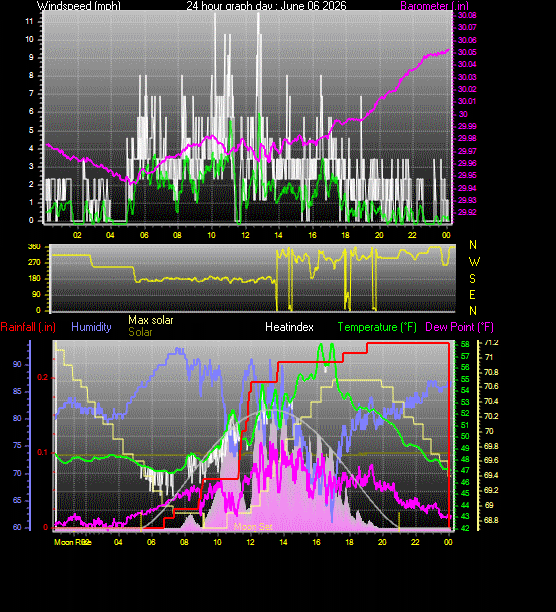The image size is (556, 612).
Task: Click barometer axis value 29.99
Action: 467,126
